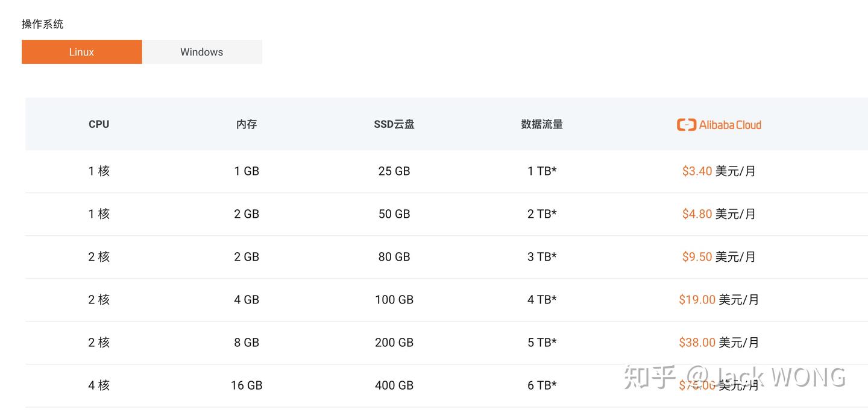The image size is (868, 412).
Task: Click the SSD云盘 column header
Action: tap(394, 124)
